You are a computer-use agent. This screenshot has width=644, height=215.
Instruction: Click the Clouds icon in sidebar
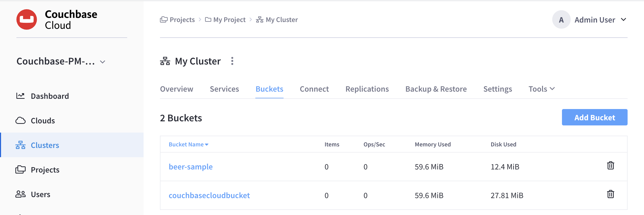pyautogui.click(x=21, y=121)
